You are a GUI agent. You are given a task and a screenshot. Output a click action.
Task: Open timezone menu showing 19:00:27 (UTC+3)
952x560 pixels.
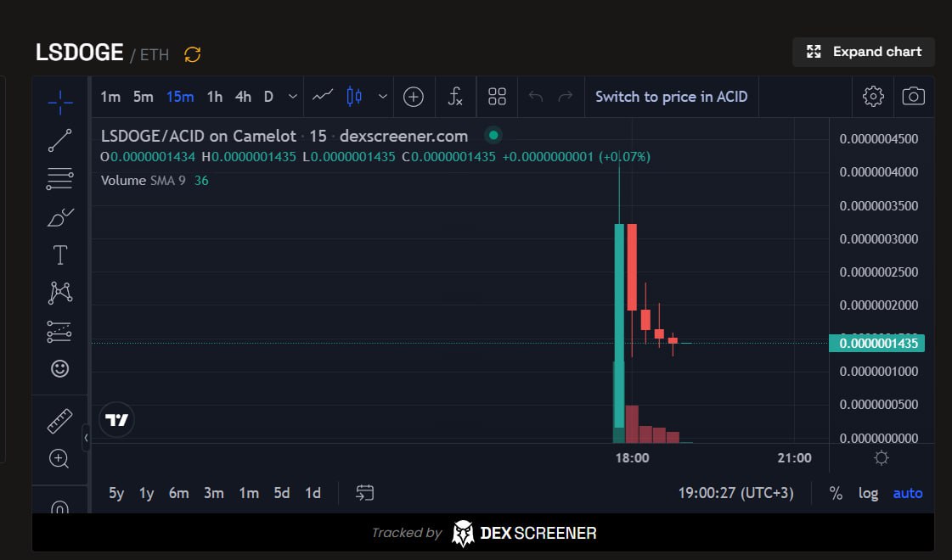point(735,493)
